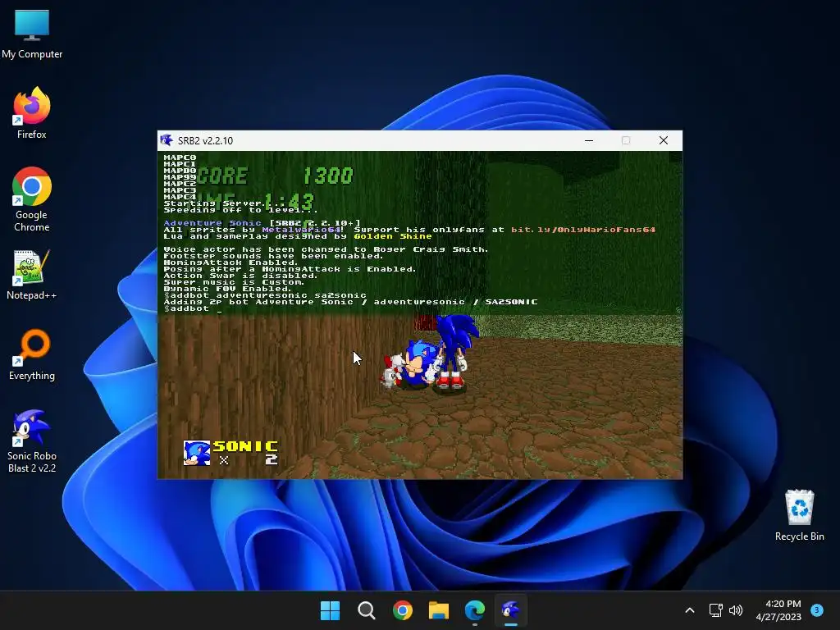Open the Windows Start menu
The image size is (840, 630).
point(330,610)
